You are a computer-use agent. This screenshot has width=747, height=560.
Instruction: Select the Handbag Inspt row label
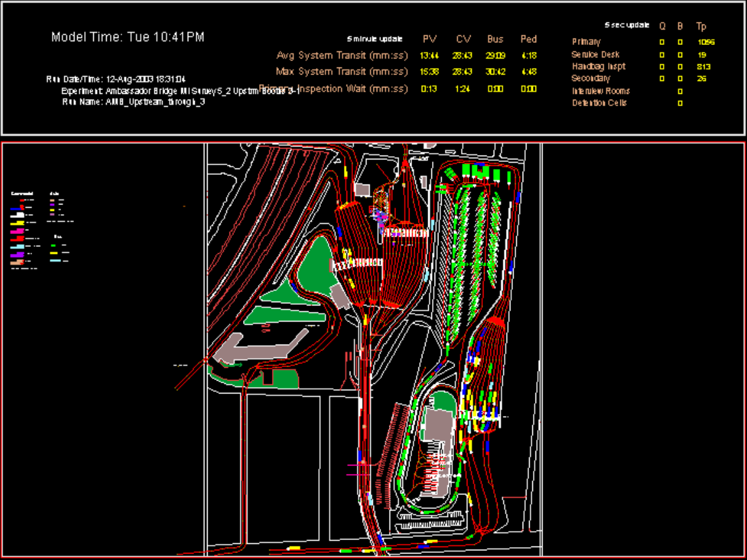tap(598, 66)
